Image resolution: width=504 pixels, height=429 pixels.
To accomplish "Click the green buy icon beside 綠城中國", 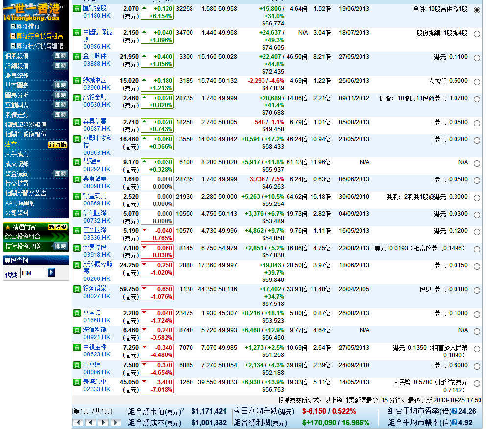I will [x=77, y=80].
